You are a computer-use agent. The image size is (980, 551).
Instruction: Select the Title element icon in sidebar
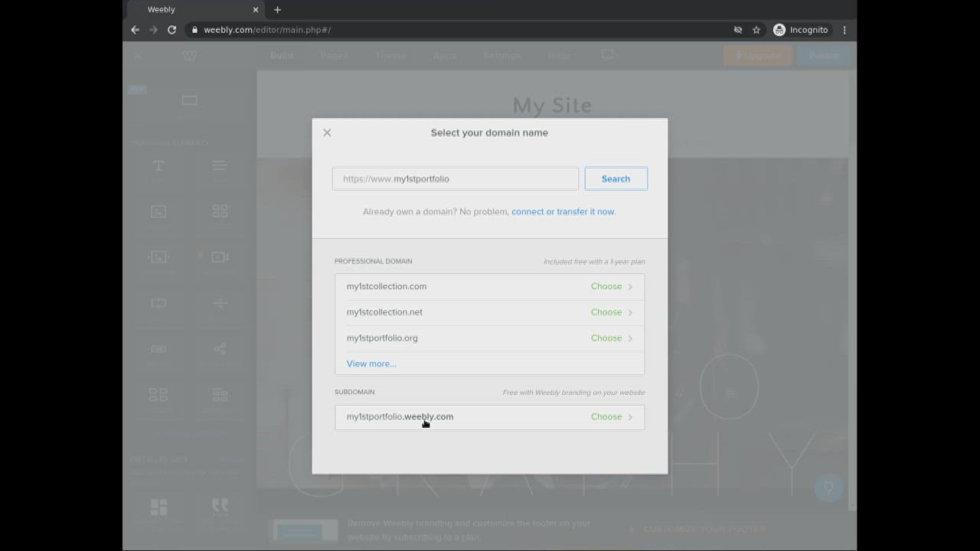click(158, 166)
